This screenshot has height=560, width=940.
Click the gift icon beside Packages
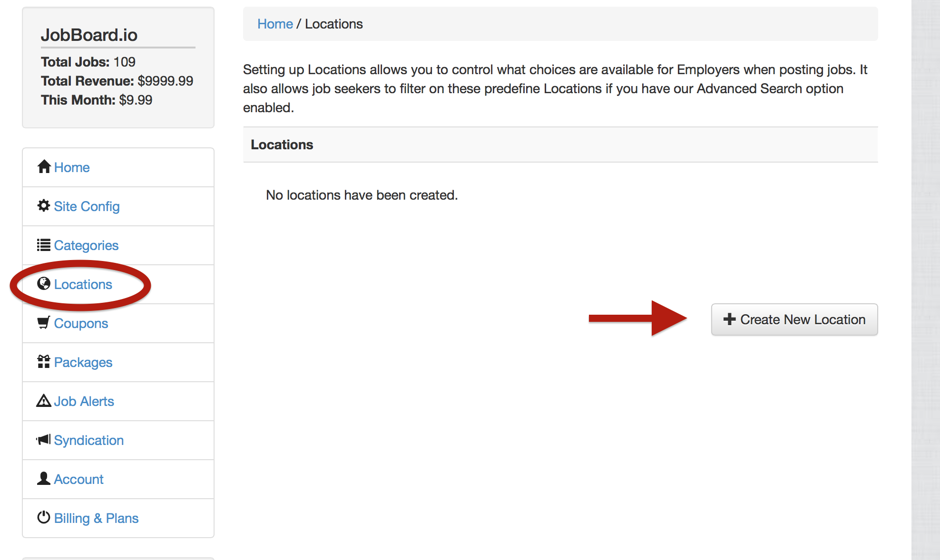44,362
